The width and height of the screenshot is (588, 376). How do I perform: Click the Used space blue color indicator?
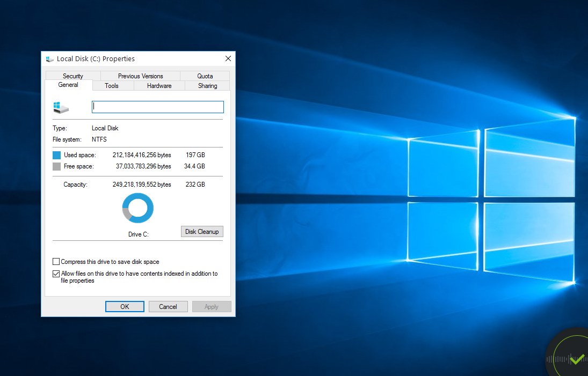[56, 154]
